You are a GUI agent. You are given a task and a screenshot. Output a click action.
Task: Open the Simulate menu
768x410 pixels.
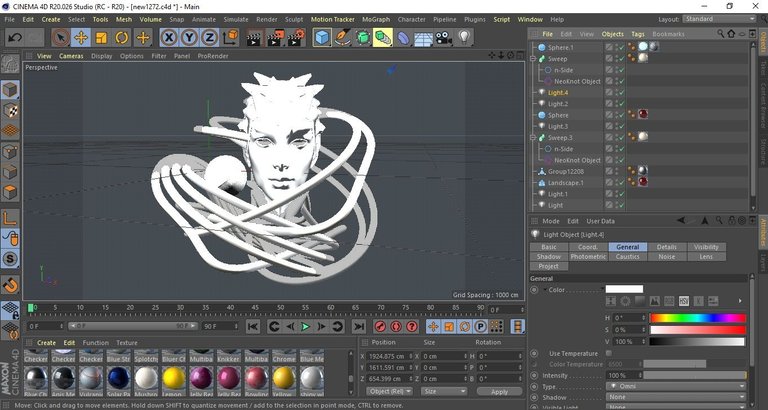click(236, 19)
